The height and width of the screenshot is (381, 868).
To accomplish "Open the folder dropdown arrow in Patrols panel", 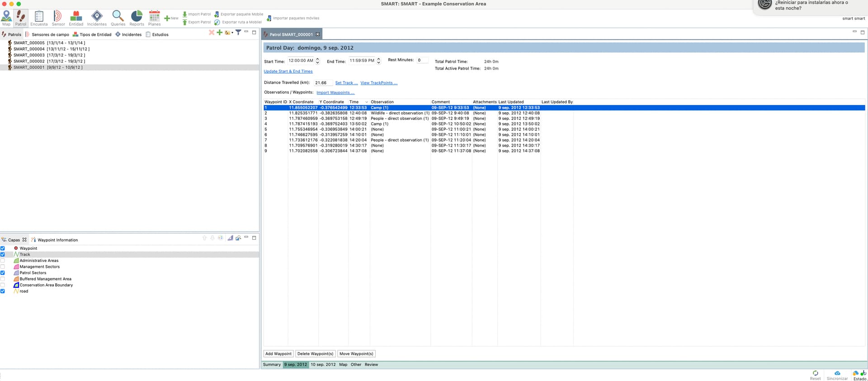I will pos(232,33).
